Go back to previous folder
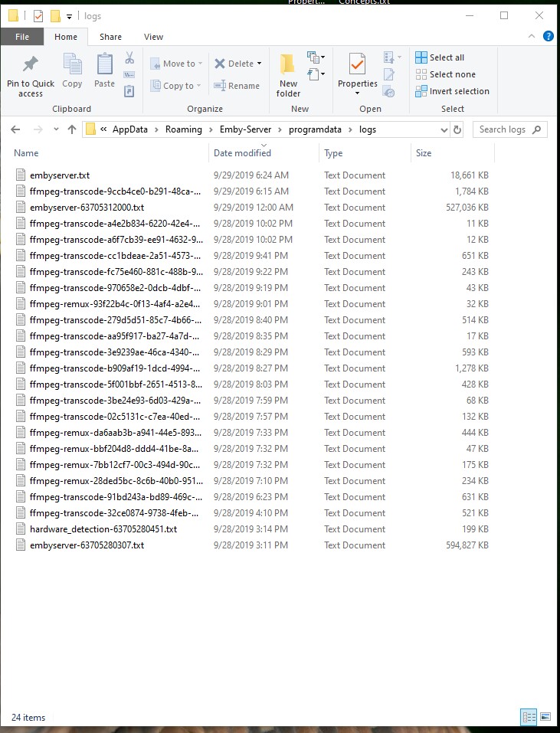 [x=15, y=129]
